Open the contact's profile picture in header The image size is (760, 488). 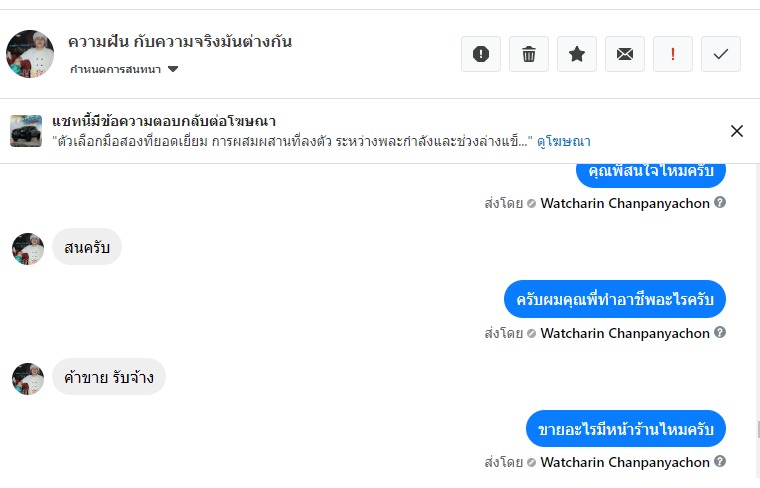tap(30, 54)
